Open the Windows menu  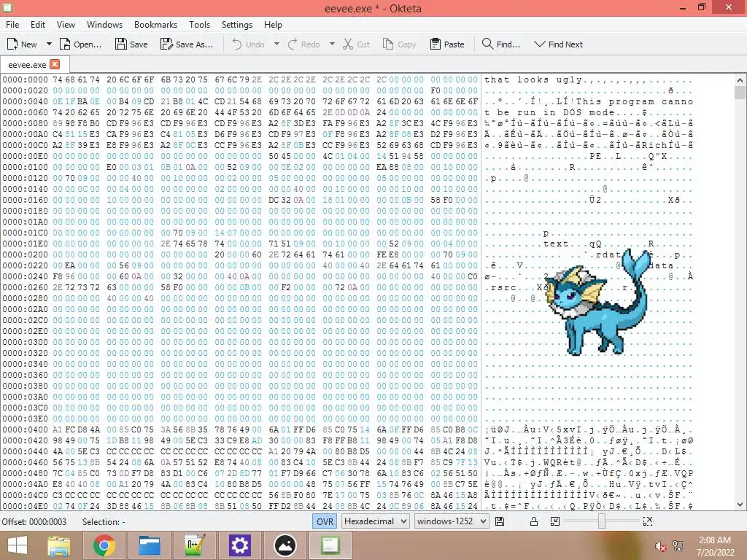click(104, 25)
